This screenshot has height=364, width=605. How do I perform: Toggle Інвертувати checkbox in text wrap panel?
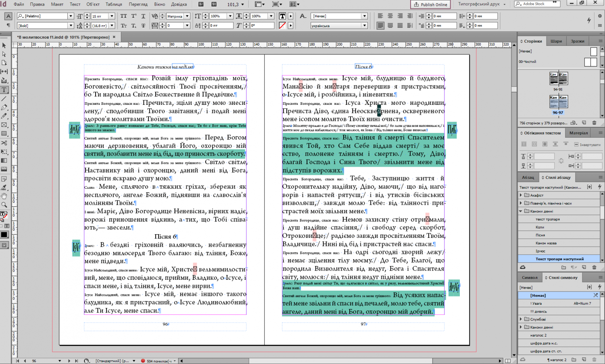pyautogui.click(x=576, y=144)
